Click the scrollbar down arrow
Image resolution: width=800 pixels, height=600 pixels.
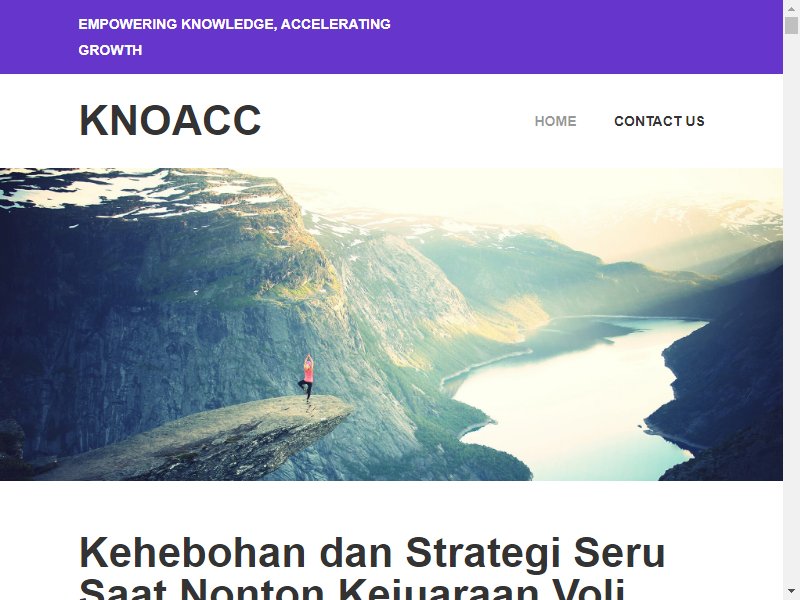point(791,592)
